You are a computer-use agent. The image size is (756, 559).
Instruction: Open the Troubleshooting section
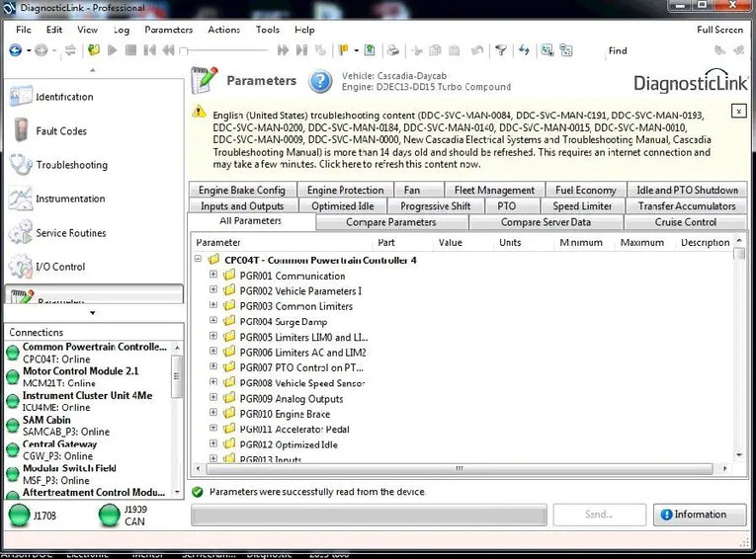coord(69,165)
